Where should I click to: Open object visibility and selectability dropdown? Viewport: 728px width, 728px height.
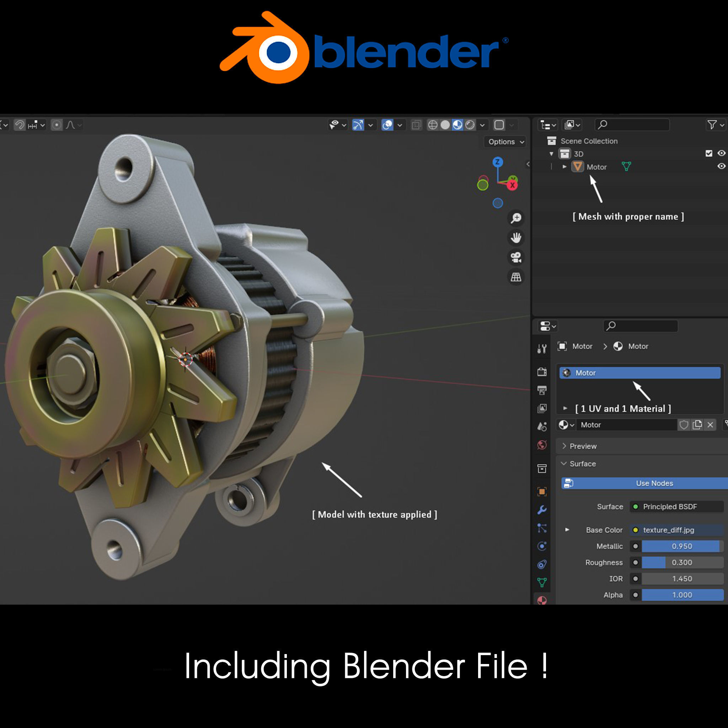(338, 125)
